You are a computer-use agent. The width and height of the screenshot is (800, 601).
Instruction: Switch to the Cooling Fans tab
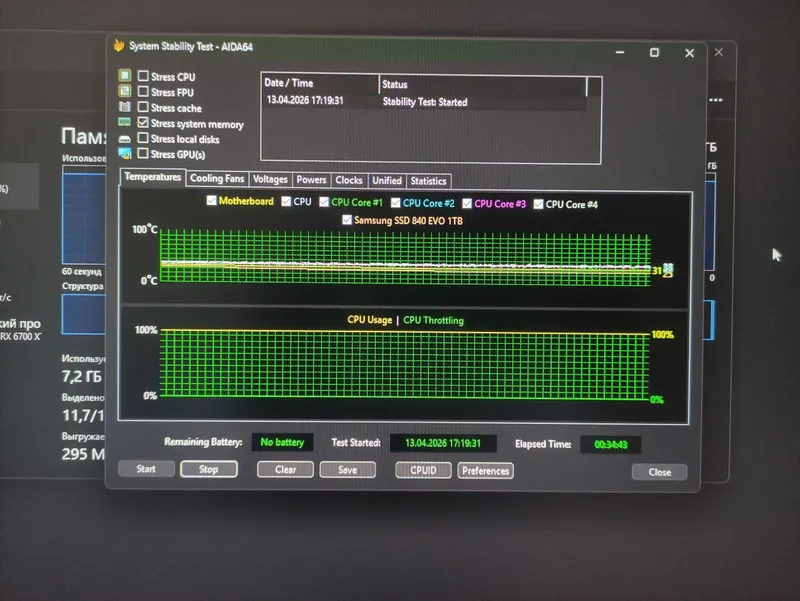pyautogui.click(x=217, y=179)
